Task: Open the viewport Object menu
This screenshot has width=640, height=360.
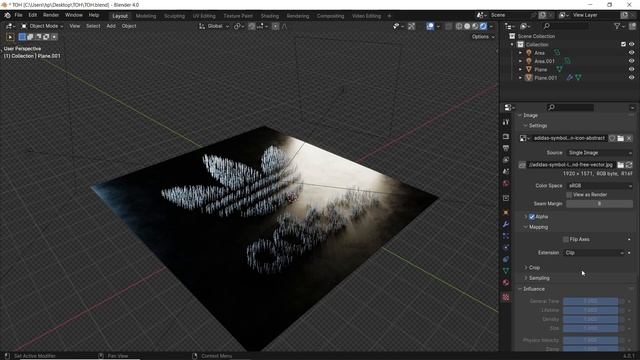Action: [129, 26]
